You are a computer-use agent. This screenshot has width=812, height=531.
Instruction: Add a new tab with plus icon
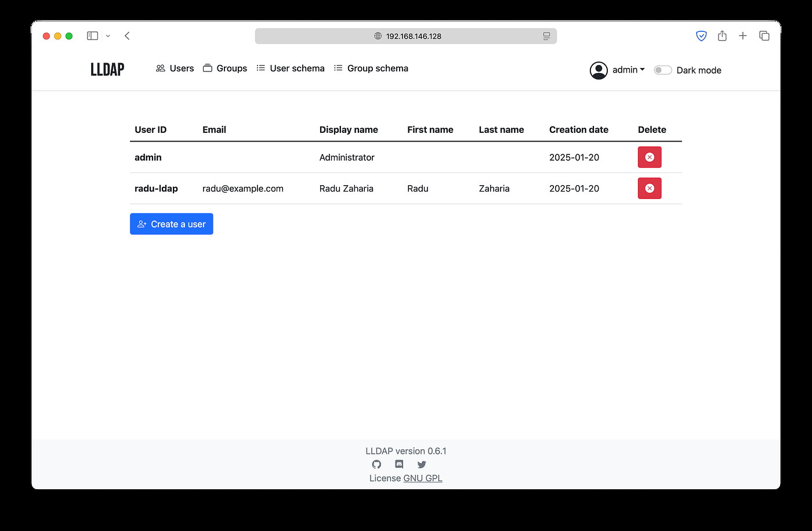[x=743, y=36]
